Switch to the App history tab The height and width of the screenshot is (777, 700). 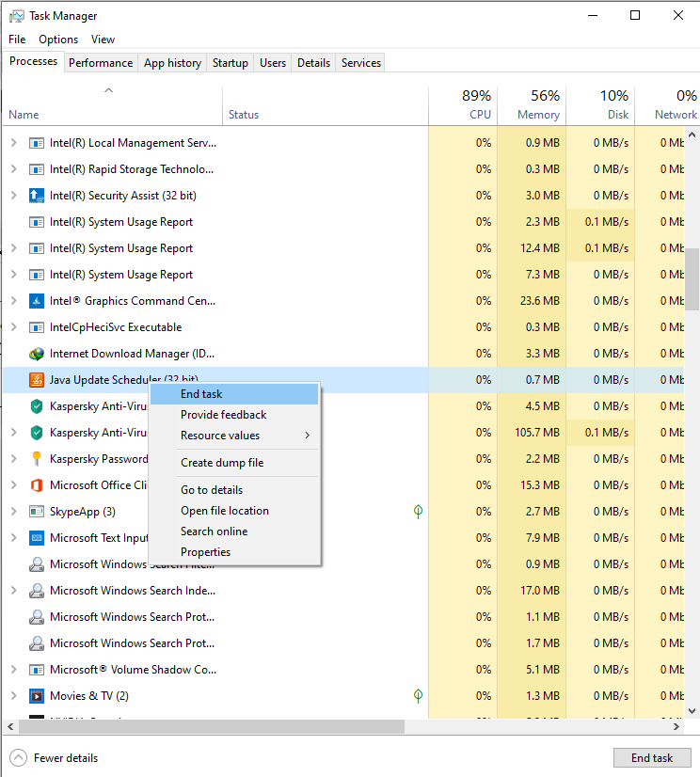[172, 63]
